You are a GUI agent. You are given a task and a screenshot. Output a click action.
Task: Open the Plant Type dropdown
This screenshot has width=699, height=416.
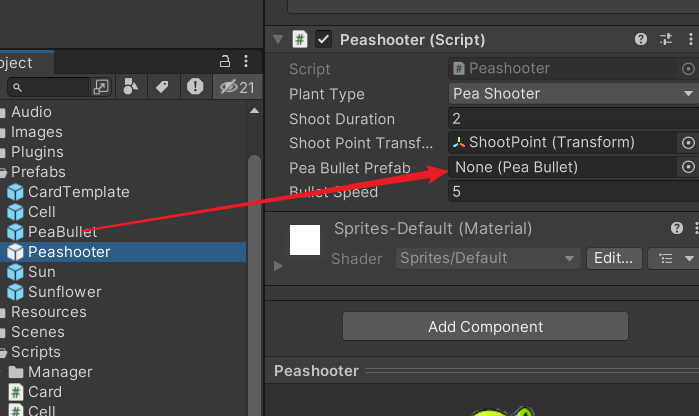[x=573, y=94]
